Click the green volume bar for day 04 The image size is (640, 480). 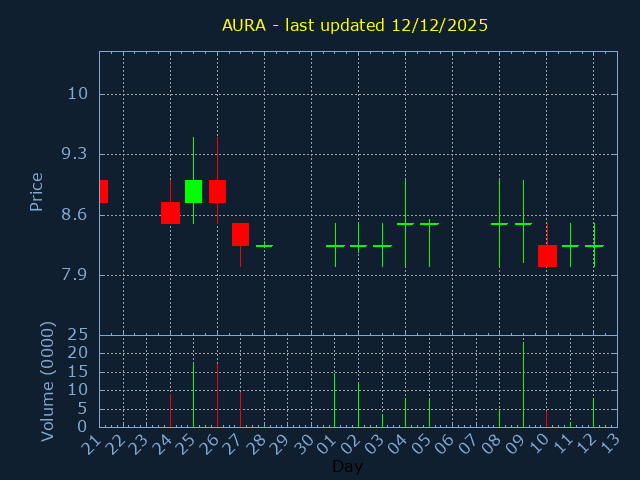click(405, 413)
